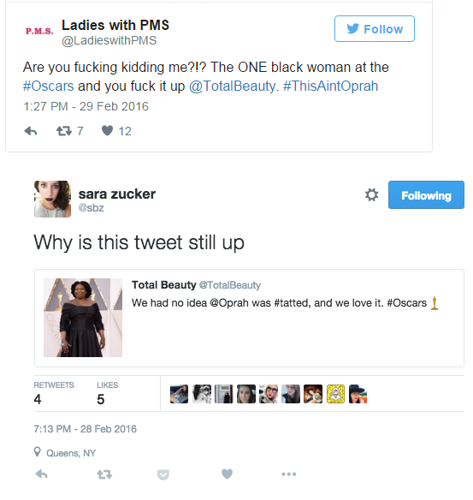The height and width of the screenshot is (500, 473).
Task: Toggle the Following button for sara zucker
Action: pyautogui.click(x=426, y=195)
